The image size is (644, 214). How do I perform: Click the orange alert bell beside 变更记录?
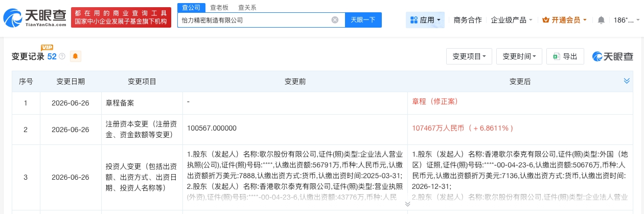(76, 56)
